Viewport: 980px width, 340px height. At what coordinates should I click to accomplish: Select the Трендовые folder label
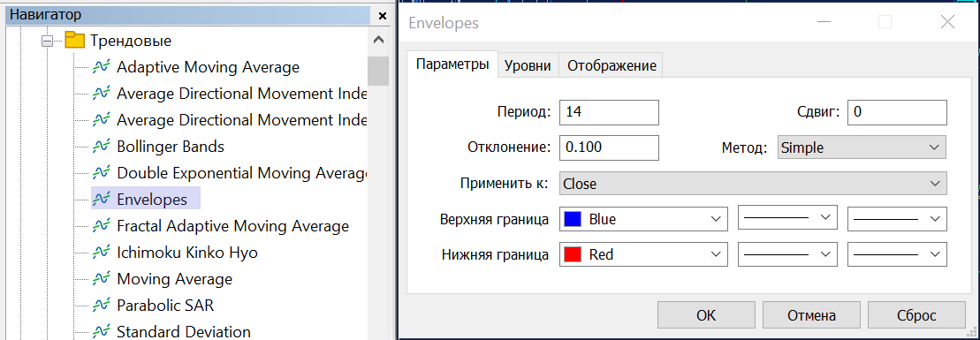tap(131, 42)
